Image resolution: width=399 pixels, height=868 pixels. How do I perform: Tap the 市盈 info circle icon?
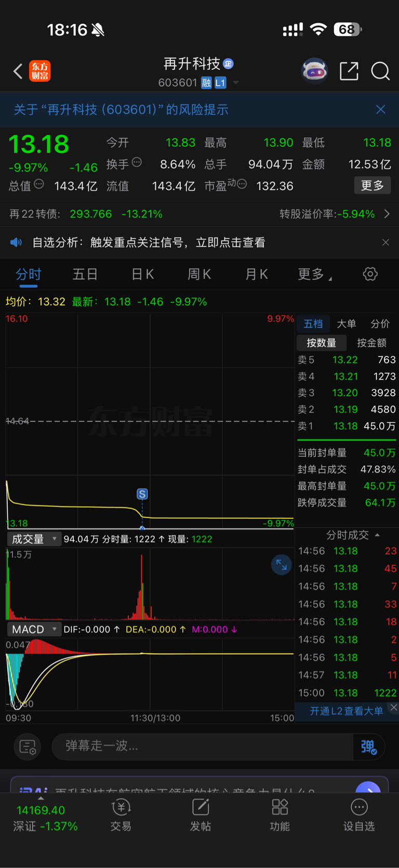coord(242,184)
